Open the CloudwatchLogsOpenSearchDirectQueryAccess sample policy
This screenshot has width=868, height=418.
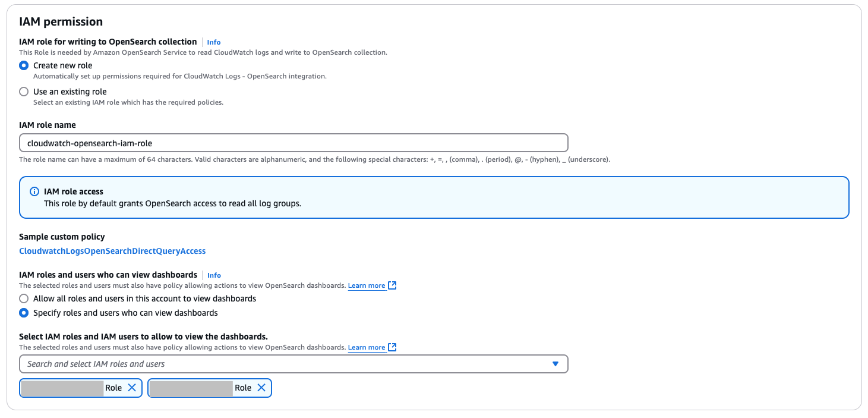tap(112, 251)
